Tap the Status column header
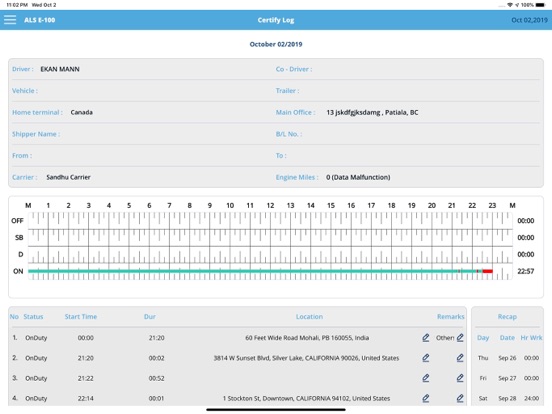This screenshot has width=552, height=414. [33, 316]
